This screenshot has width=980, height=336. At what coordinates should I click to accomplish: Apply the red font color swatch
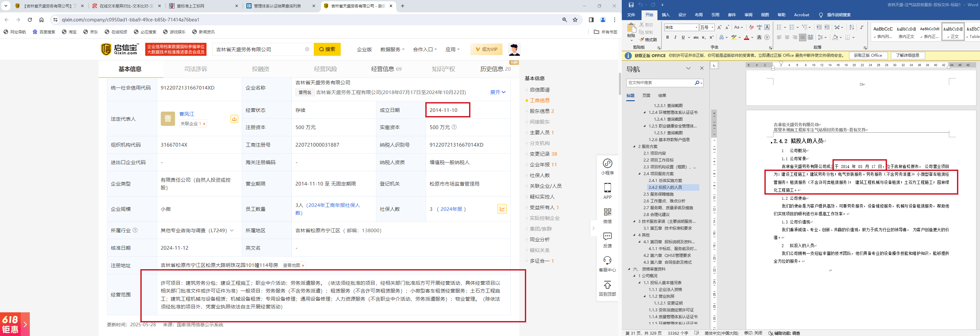click(x=746, y=38)
